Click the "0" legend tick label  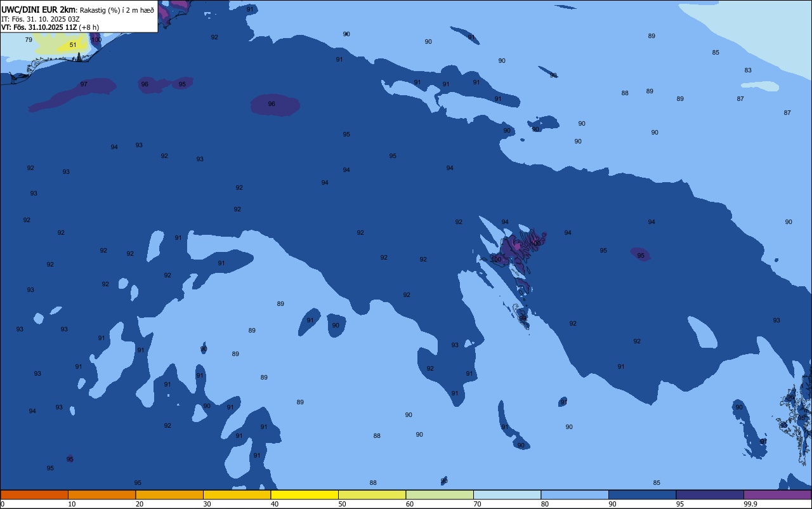point(3,504)
